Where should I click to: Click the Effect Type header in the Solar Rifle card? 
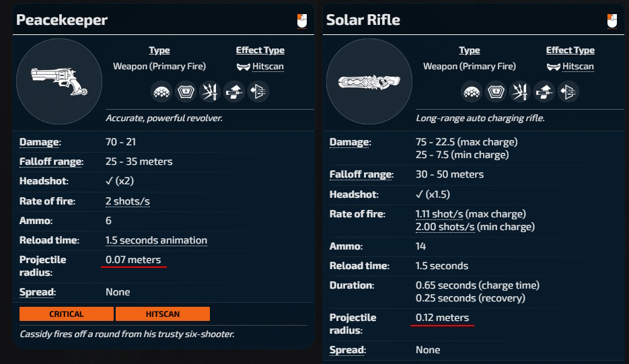point(570,50)
